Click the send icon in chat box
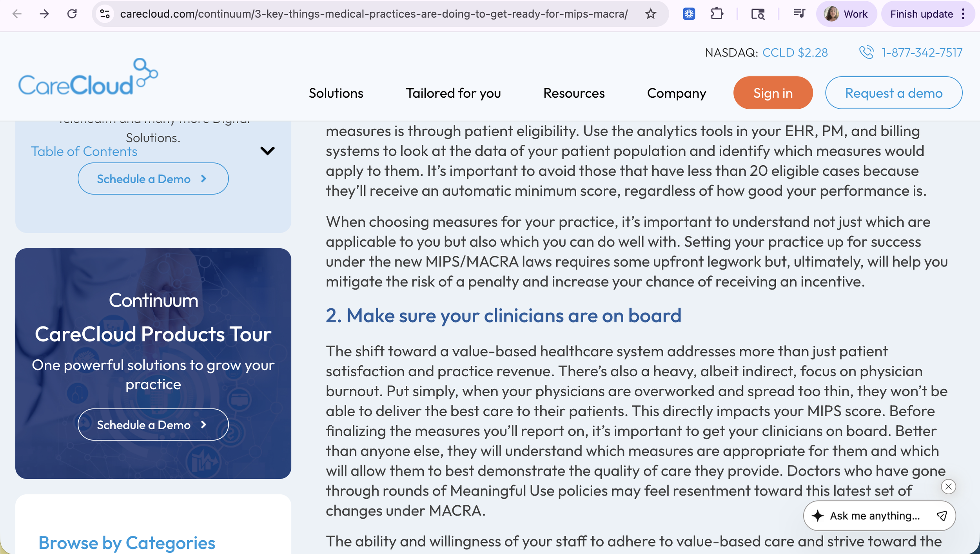980x554 pixels. (942, 516)
